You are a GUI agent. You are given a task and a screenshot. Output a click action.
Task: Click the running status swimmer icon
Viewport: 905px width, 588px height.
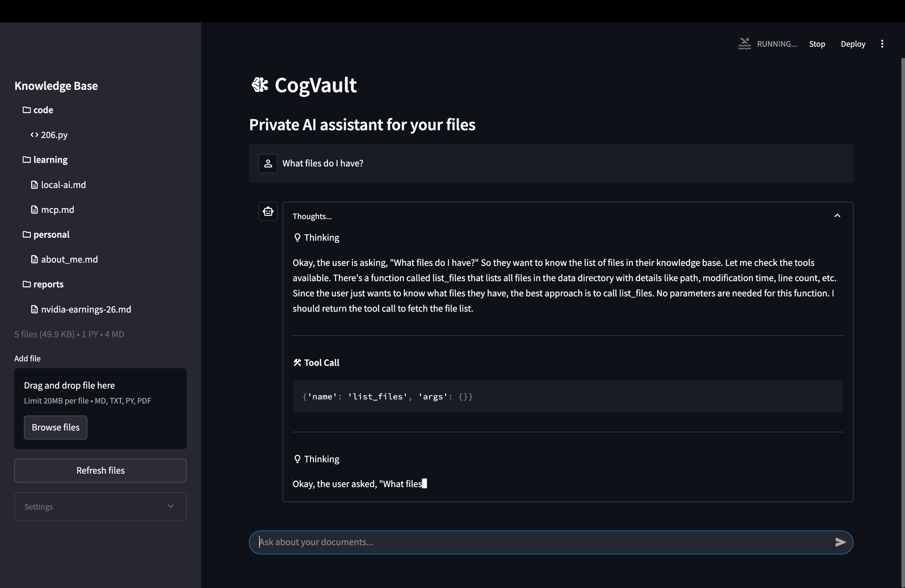745,43
